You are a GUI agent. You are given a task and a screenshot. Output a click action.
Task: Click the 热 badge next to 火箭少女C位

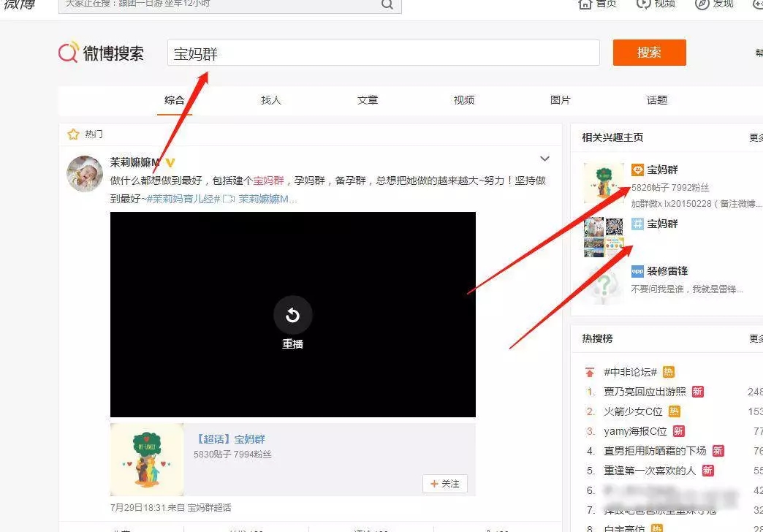674,411
